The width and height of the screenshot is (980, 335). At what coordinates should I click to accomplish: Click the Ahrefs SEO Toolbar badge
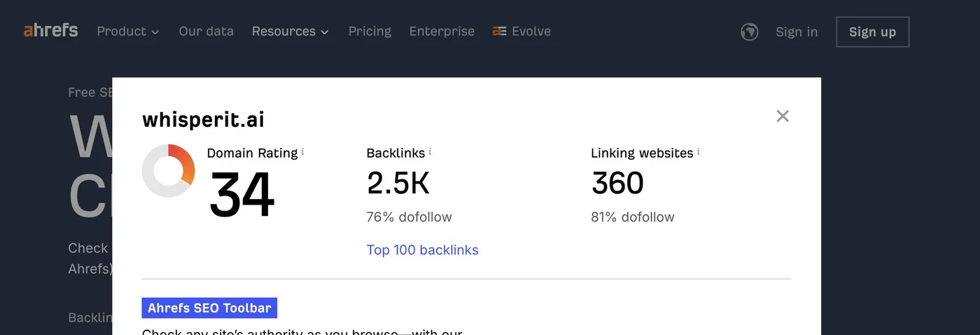click(x=209, y=308)
